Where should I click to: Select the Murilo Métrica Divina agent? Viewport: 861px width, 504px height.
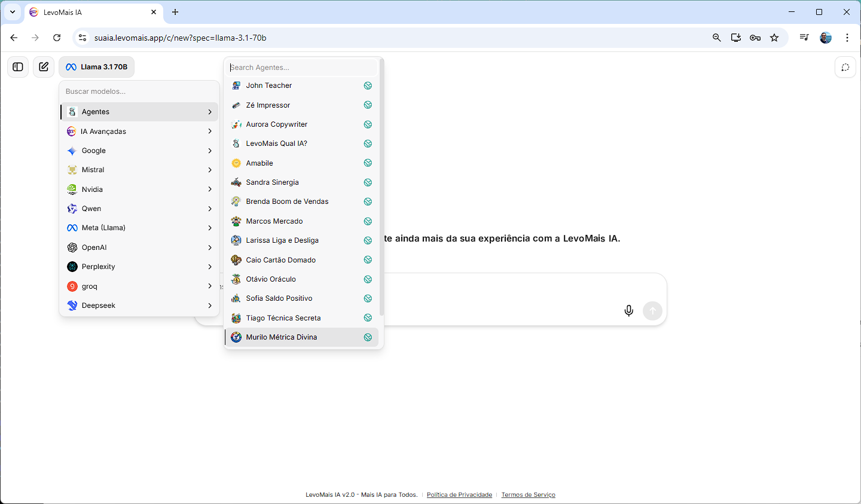pos(282,337)
